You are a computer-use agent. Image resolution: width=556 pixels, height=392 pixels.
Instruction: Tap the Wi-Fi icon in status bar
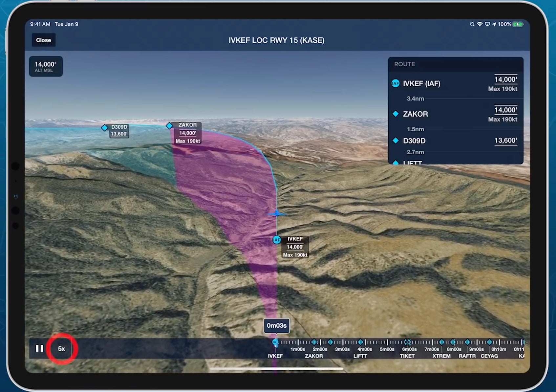point(480,24)
